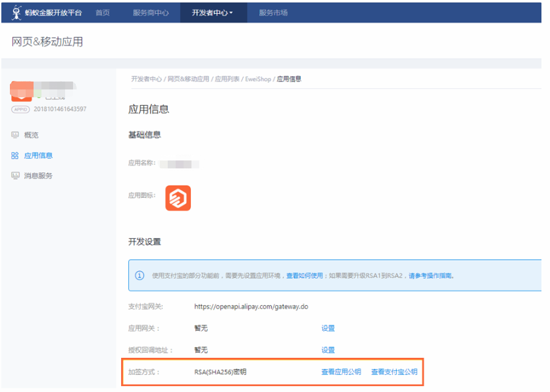Click the 应用信息 breadcrumb current item
The image size is (550, 392).
(x=289, y=79)
